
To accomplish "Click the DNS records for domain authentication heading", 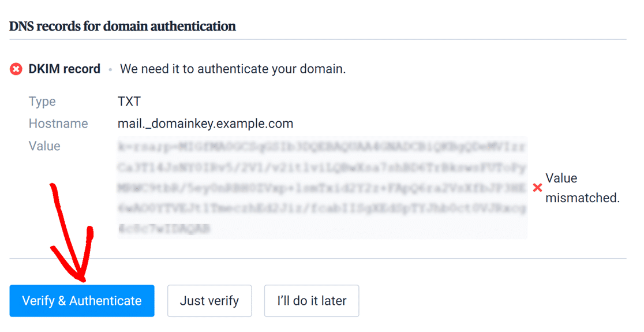I will pos(122,27).
